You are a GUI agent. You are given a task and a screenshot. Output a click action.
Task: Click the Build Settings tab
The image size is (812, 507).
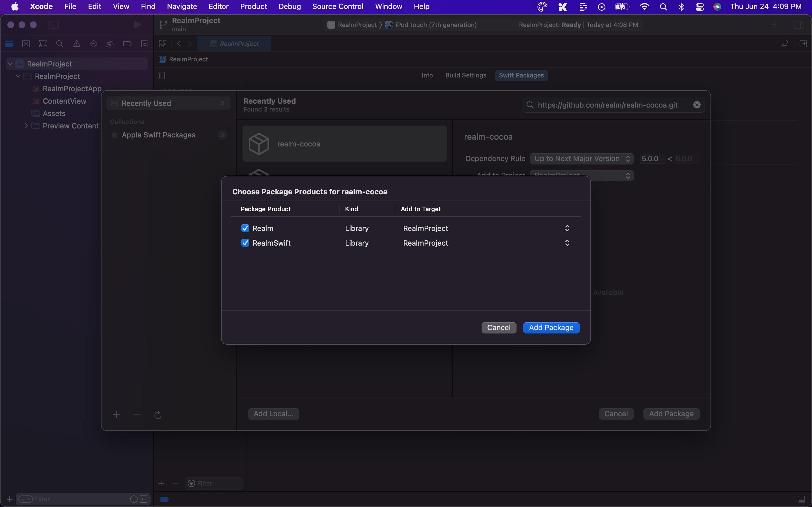pyautogui.click(x=466, y=75)
